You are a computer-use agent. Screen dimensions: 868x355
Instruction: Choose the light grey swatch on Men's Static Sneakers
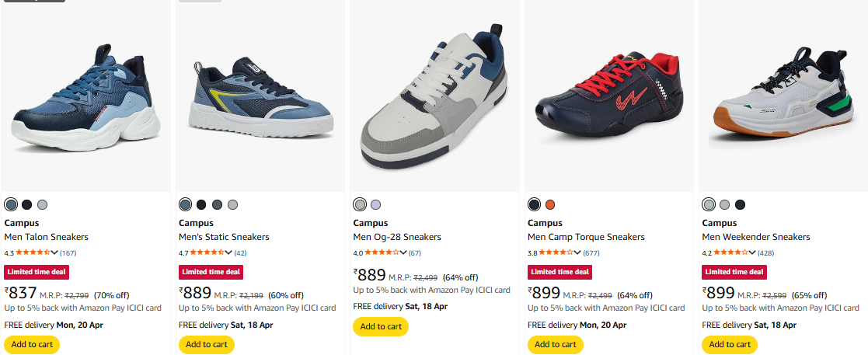(x=232, y=205)
